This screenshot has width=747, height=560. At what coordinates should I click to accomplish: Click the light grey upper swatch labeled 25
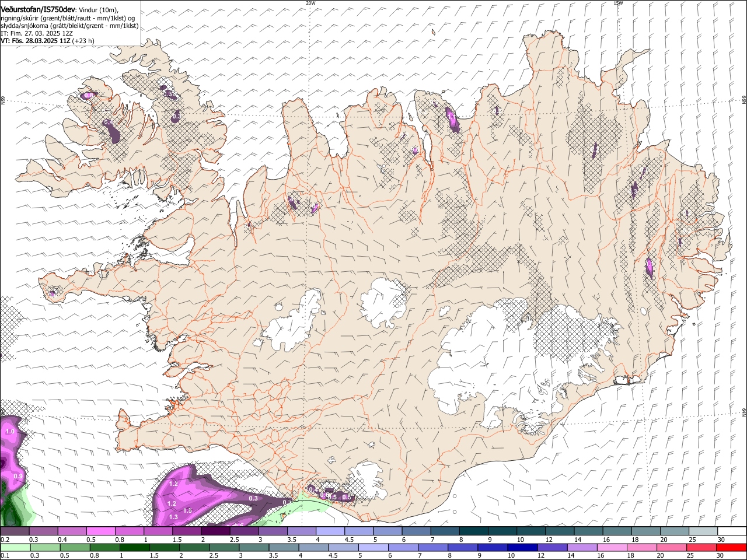704,531
